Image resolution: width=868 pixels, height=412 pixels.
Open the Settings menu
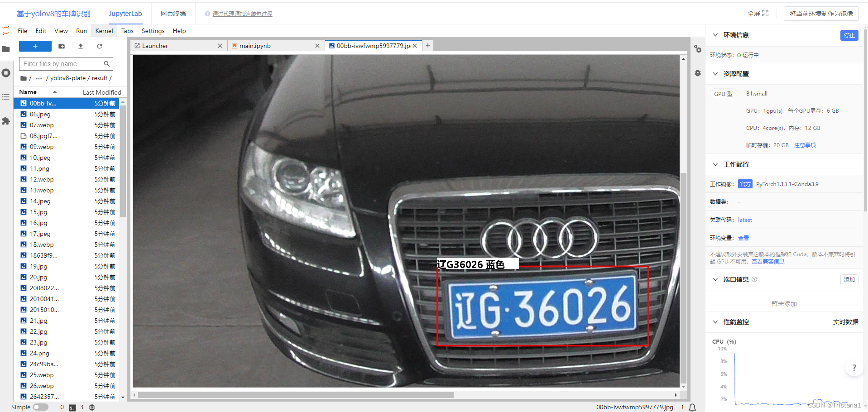click(153, 31)
